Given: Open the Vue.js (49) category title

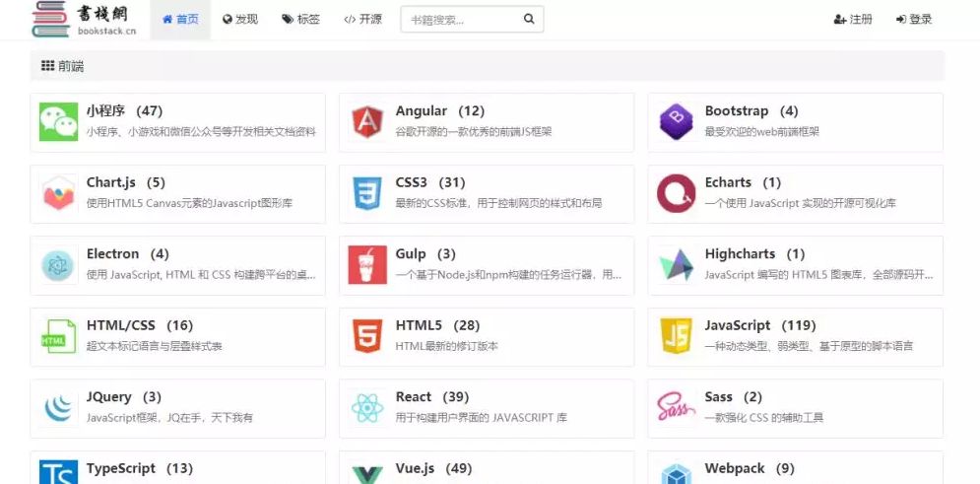Looking at the screenshot, I should (x=433, y=468).
